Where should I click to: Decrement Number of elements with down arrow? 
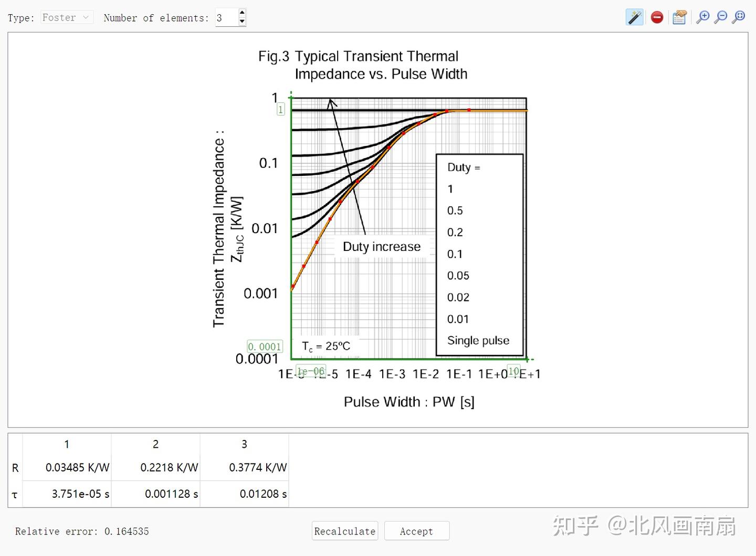click(242, 22)
